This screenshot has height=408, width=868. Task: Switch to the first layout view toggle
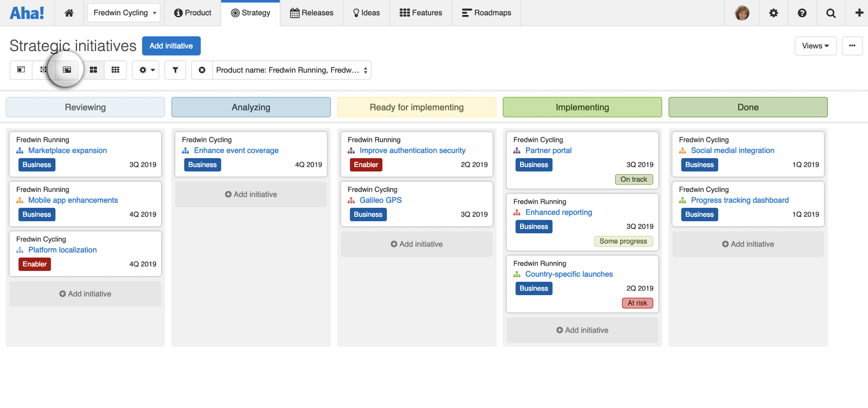pos(21,70)
